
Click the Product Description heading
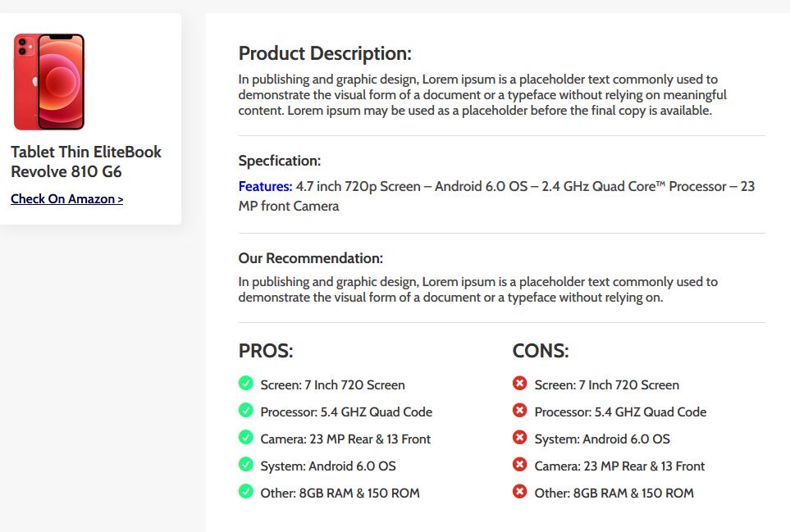(x=325, y=53)
